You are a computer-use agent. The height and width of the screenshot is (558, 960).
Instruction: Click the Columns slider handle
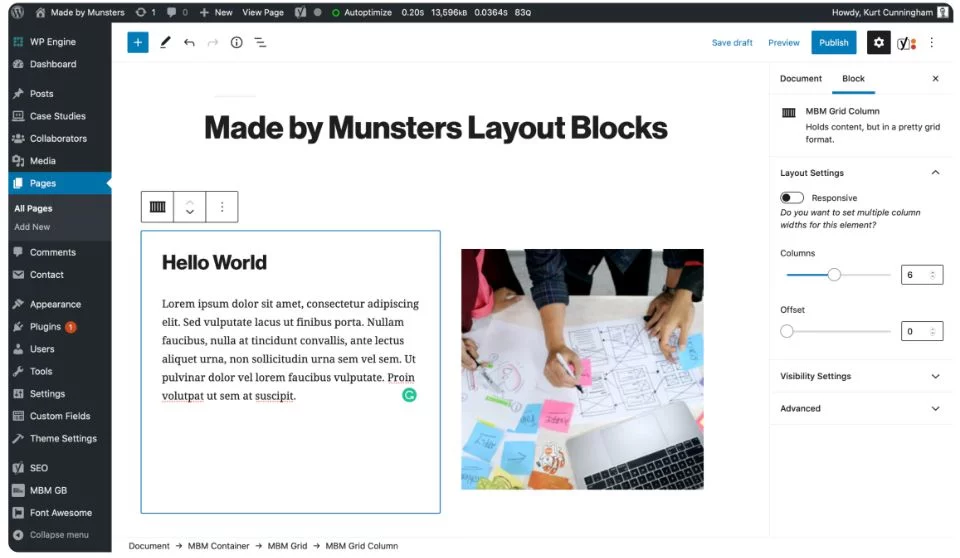pyautogui.click(x=834, y=274)
